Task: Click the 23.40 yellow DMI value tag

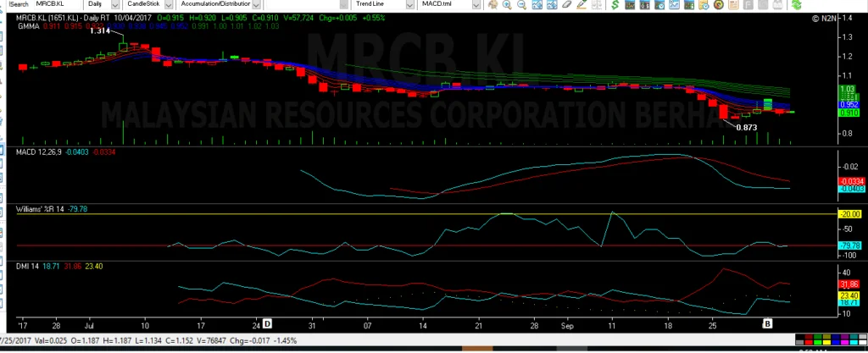Action: click(849, 295)
